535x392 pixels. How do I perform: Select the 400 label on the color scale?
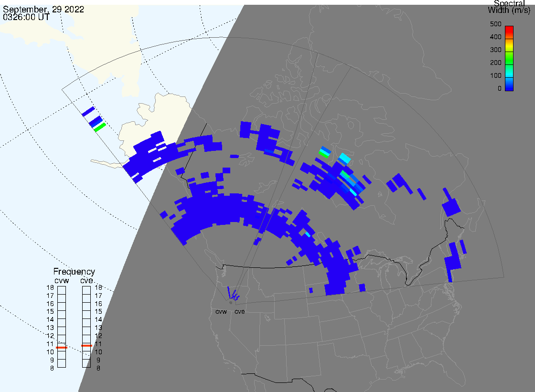point(496,37)
